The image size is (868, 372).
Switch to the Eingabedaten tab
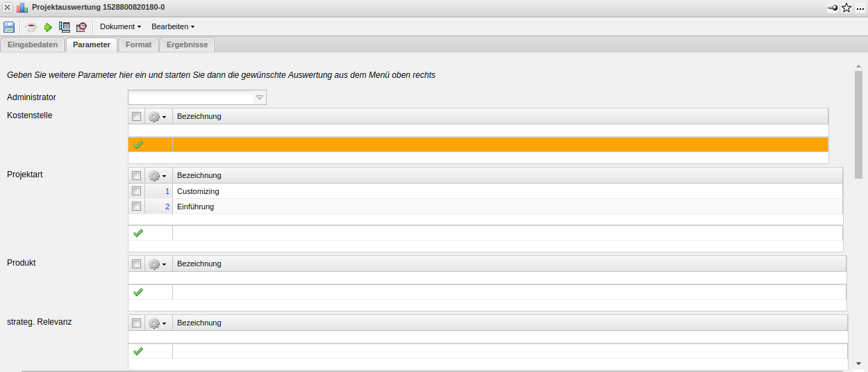point(33,45)
